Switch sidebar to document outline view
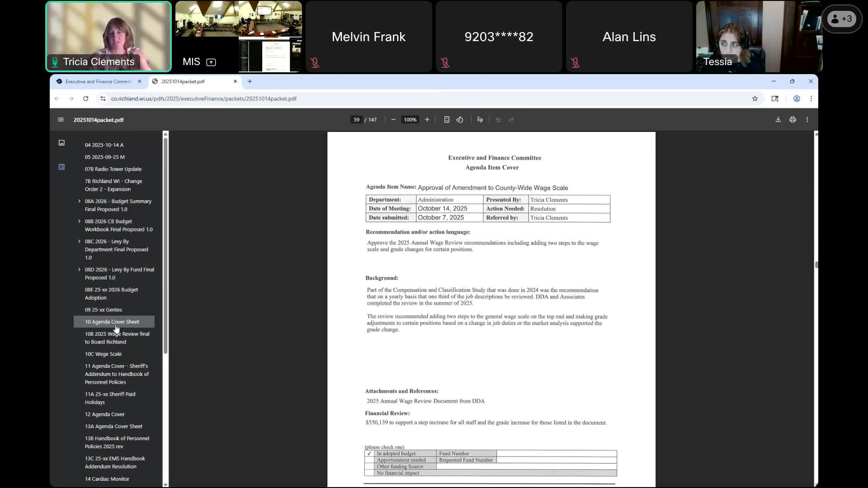The width and height of the screenshot is (868, 488). pyautogui.click(x=61, y=167)
